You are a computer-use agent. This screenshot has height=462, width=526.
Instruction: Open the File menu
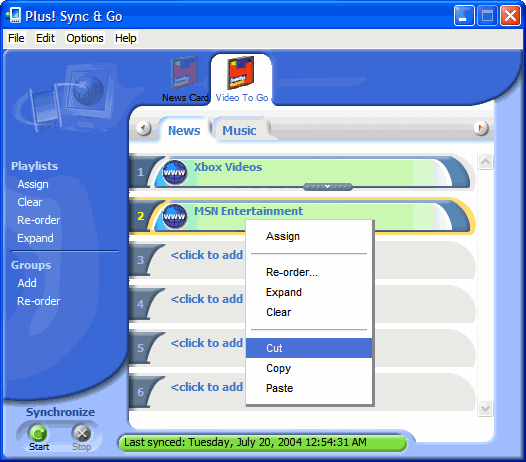[x=16, y=38]
